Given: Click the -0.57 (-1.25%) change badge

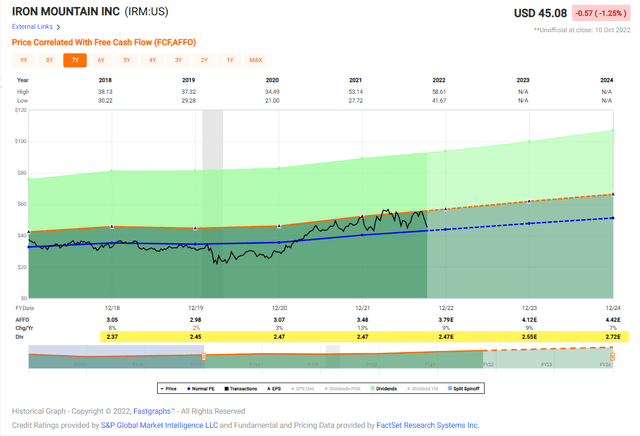Looking at the screenshot, I should [601, 13].
